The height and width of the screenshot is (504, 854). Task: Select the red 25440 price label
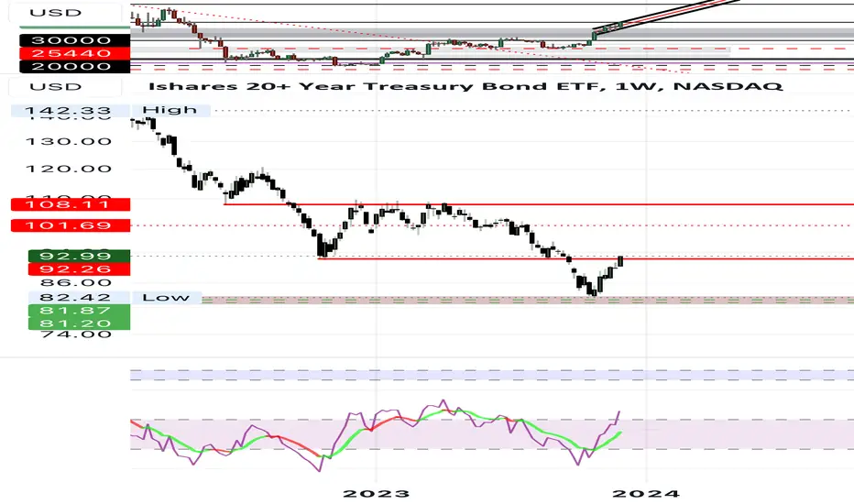tap(74, 53)
